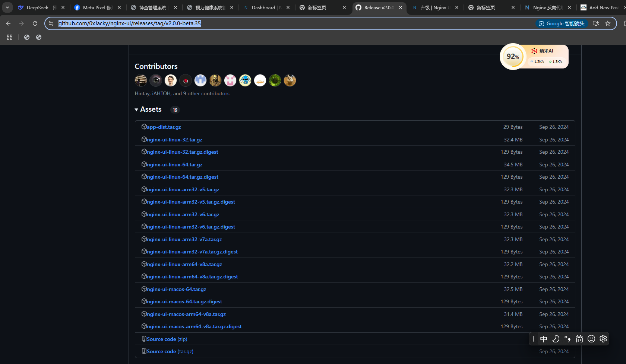Download nginx-ui-macos-64.tar.gz
626x364 pixels.
(x=177, y=289)
